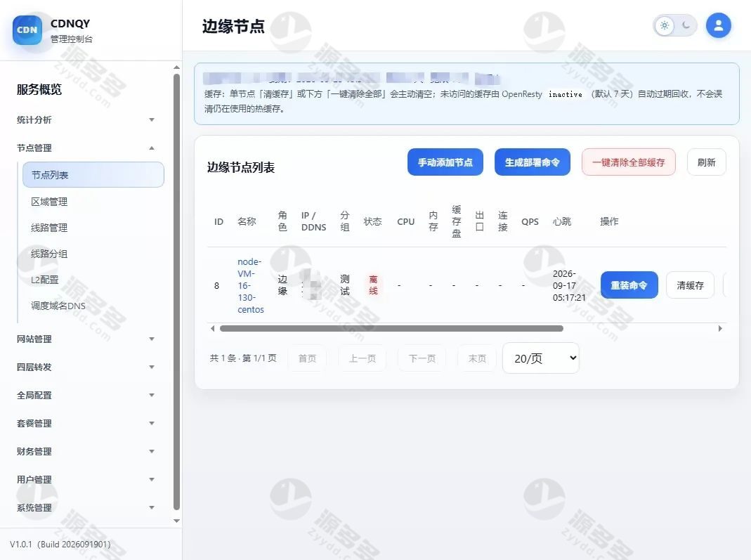The height and width of the screenshot is (560, 751).
Task: Click 一键清除全部缓存 button
Action: click(x=628, y=162)
